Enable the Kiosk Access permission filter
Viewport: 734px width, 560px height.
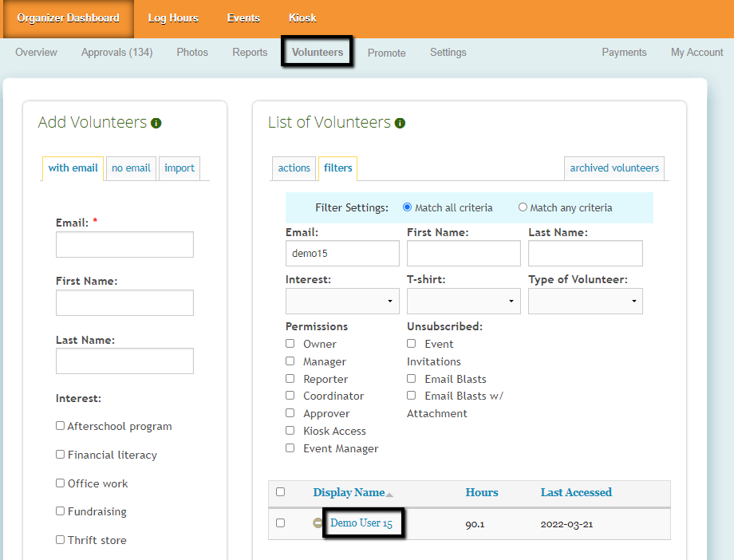[x=290, y=431]
